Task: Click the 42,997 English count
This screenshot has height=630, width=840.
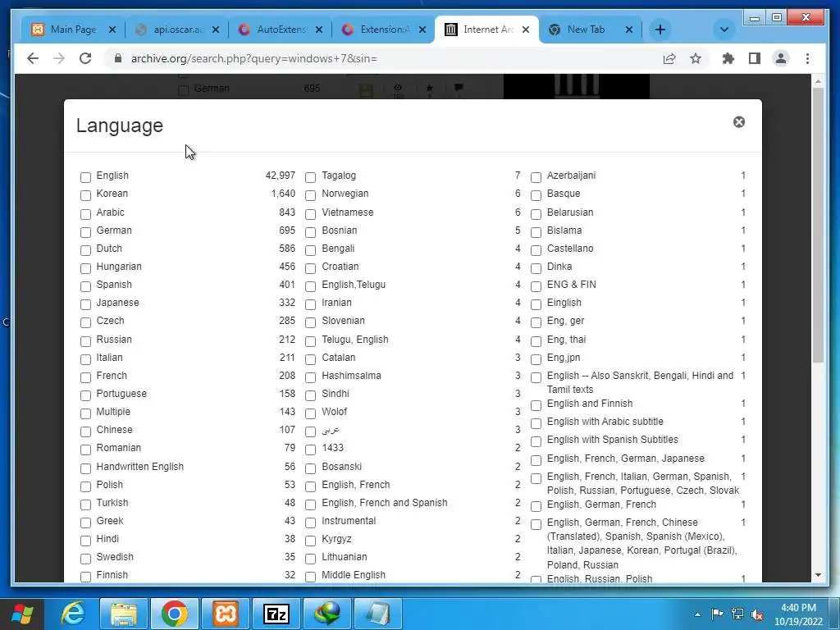Action: pos(281,176)
